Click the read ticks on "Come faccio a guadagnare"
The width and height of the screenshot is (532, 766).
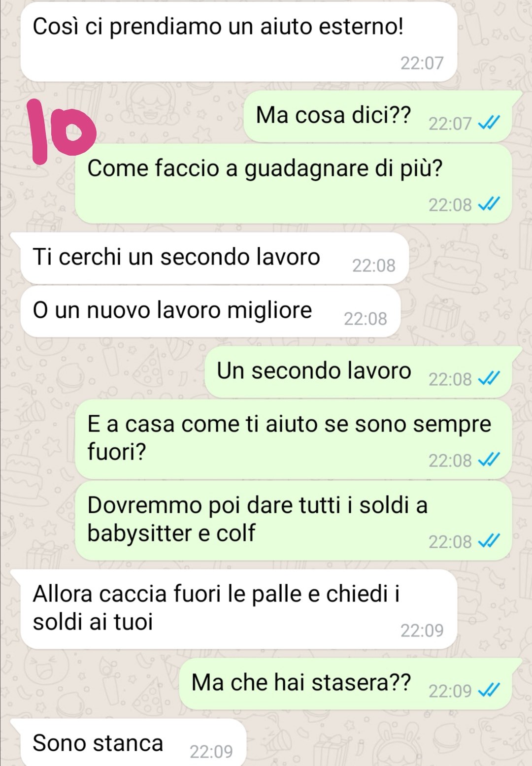click(489, 204)
